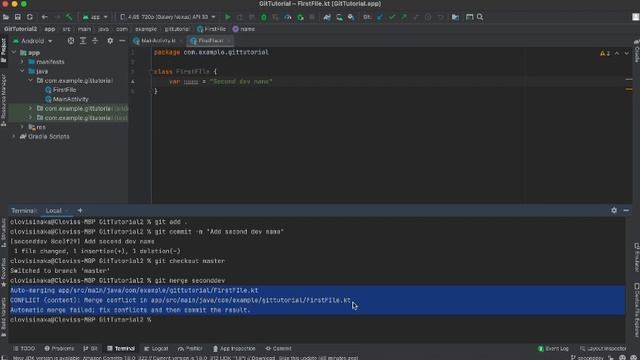This screenshot has width=640, height=360.
Task: Click the green Debug bug icon
Action: (x=264, y=17)
